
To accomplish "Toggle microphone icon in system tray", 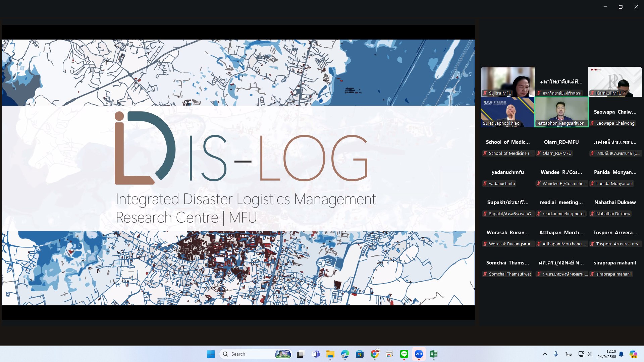I will pyautogui.click(x=556, y=354).
